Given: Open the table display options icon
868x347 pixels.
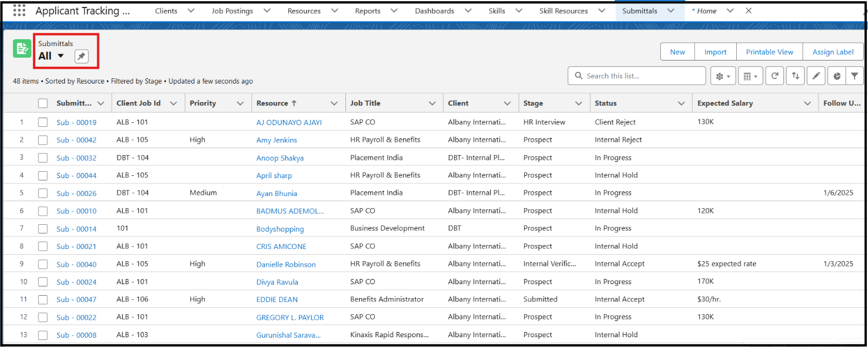Looking at the screenshot, I should pos(749,76).
